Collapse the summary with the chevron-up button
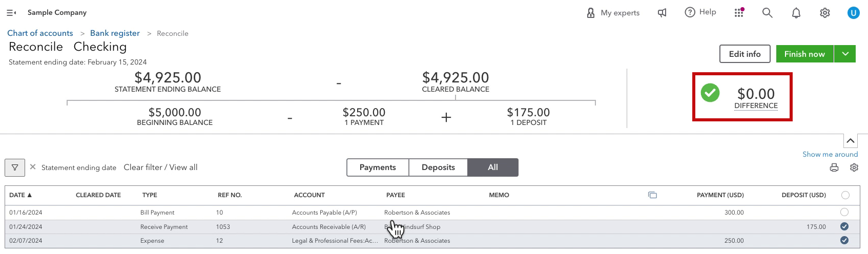Image resolution: width=868 pixels, height=254 pixels. tap(851, 141)
